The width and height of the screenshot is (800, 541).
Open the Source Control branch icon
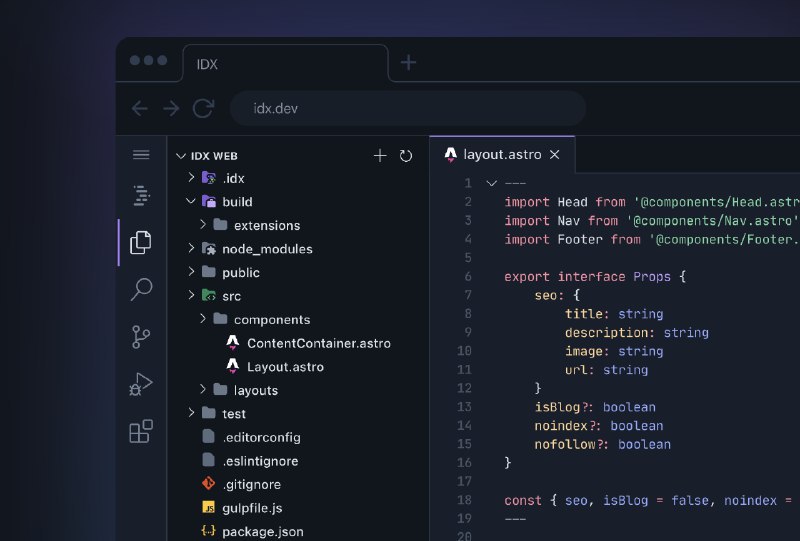tap(141, 337)
